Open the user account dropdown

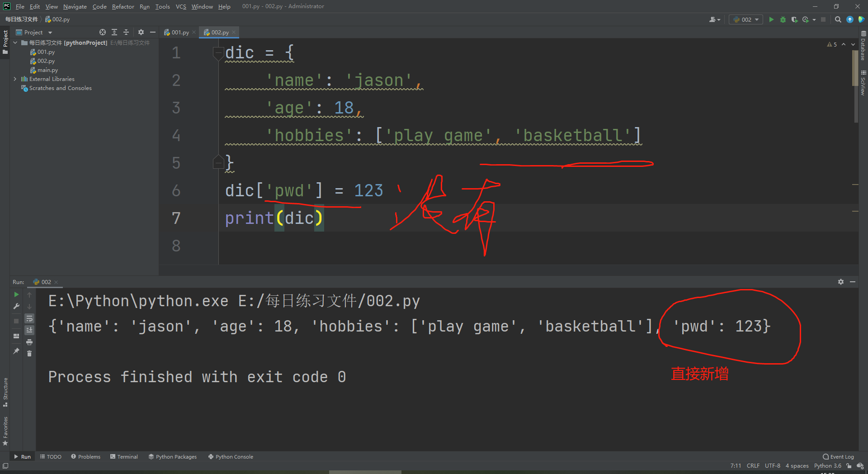(715, 19)
